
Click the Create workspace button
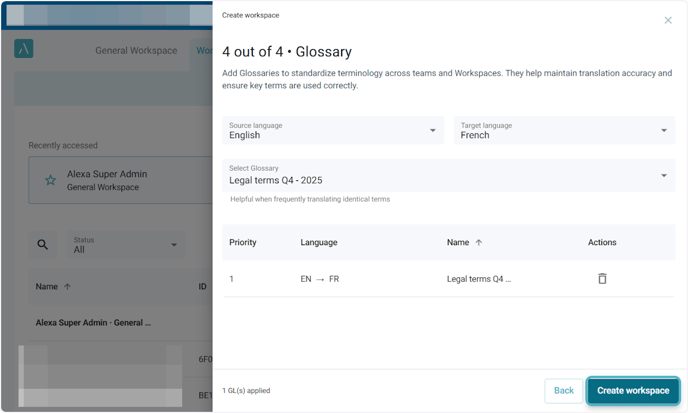[x=632, y=391]
